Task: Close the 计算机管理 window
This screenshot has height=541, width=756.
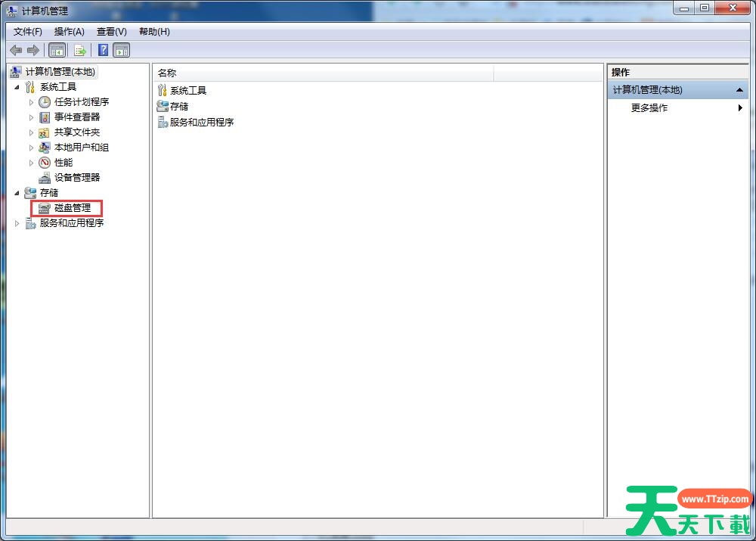Action: 733,8
